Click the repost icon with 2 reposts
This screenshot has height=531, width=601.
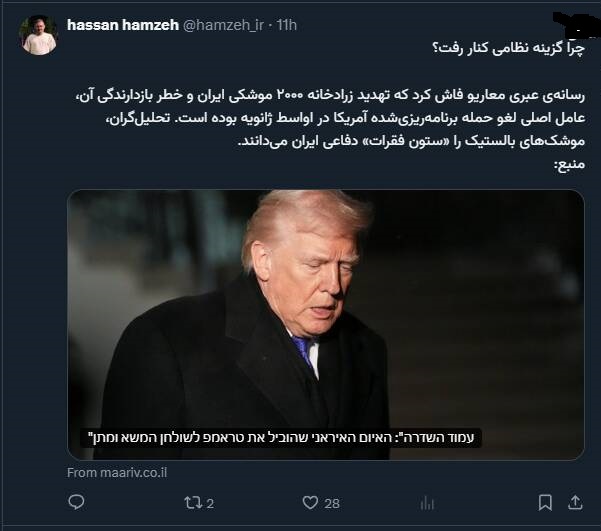(x=191, y=503)
